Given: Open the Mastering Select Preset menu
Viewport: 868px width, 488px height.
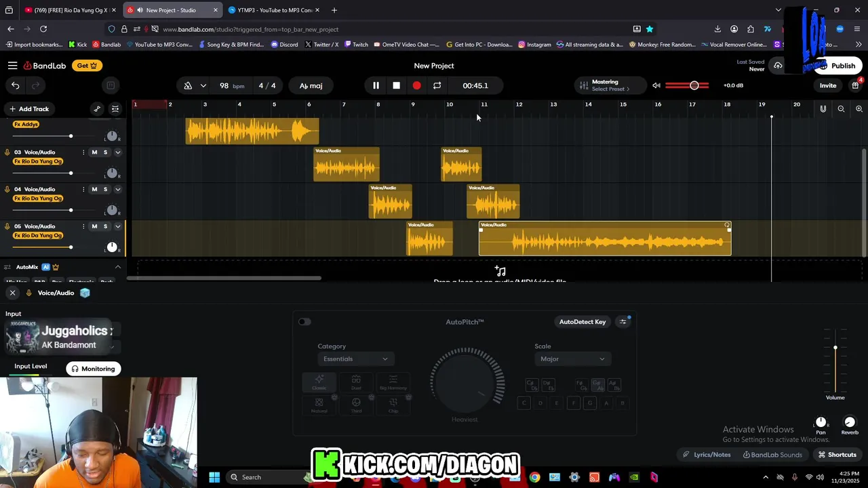Looking at the screenshot, I should 610,85.
